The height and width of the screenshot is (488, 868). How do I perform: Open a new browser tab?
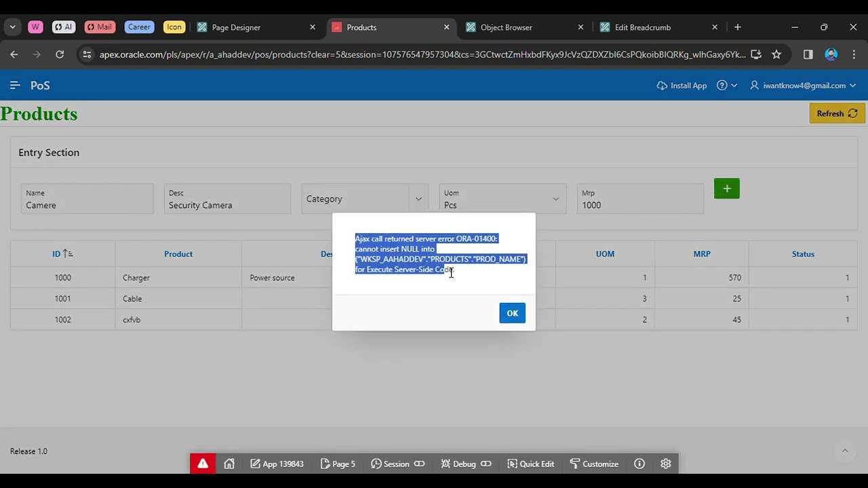(738, 27)
